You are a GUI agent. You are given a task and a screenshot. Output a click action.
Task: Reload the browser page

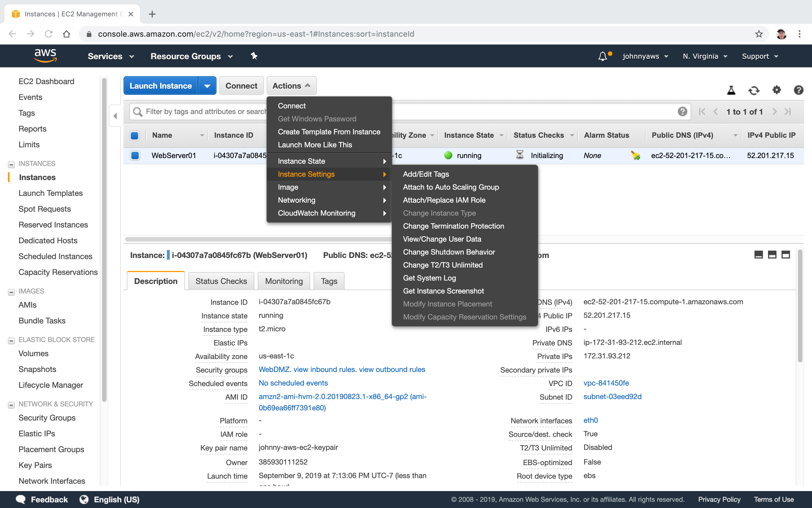[49, 34]
